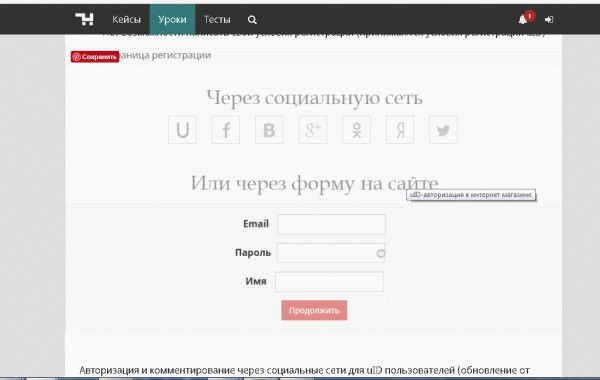Click the round icon inside the password field

[380, 253]
